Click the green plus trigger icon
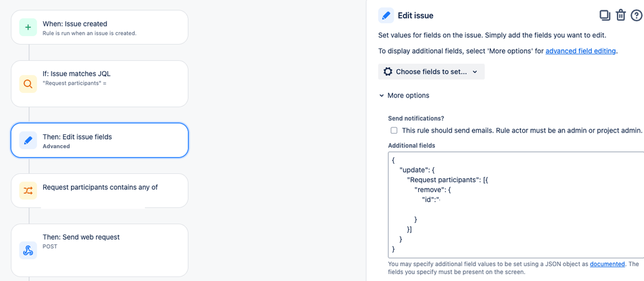Viewport: 644px width, 281px height. [28, 27]
